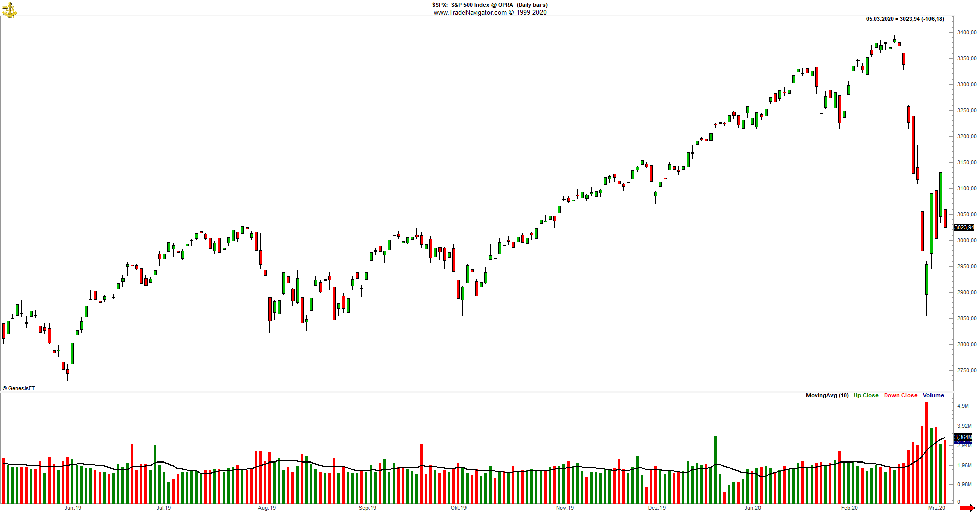Click the 3200,00 price axis label
980x513 pixels.
pyautogui.click(x=967, y=136)
